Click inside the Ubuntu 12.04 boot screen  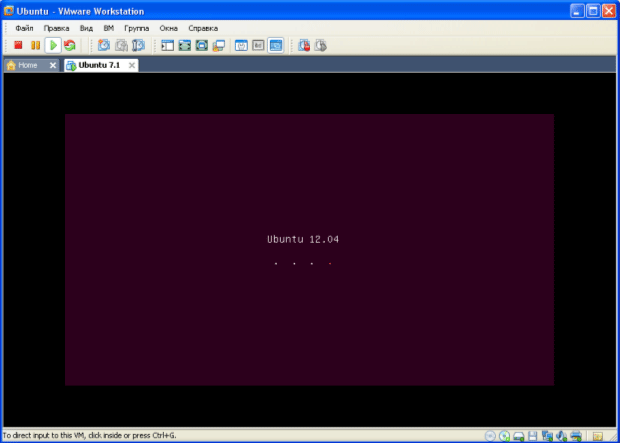coord(309,250)
